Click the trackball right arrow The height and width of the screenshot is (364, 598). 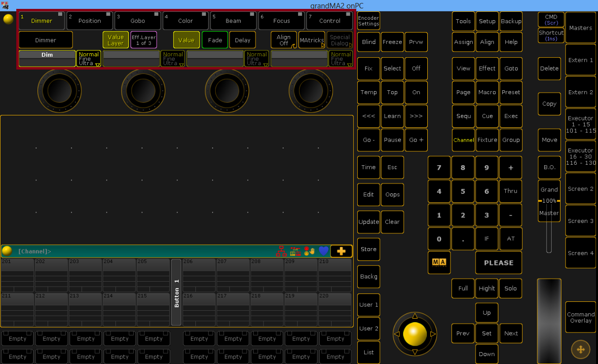click(433, 334)
